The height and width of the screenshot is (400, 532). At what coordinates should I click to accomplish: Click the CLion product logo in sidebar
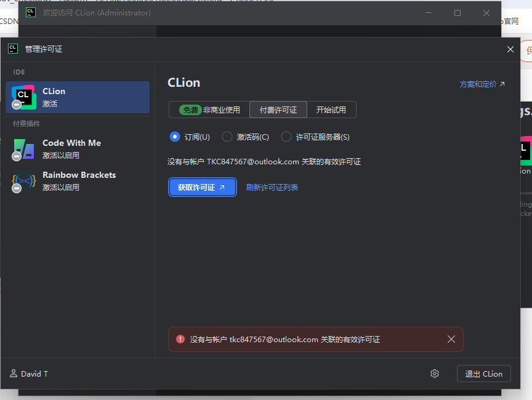[24, 97]
